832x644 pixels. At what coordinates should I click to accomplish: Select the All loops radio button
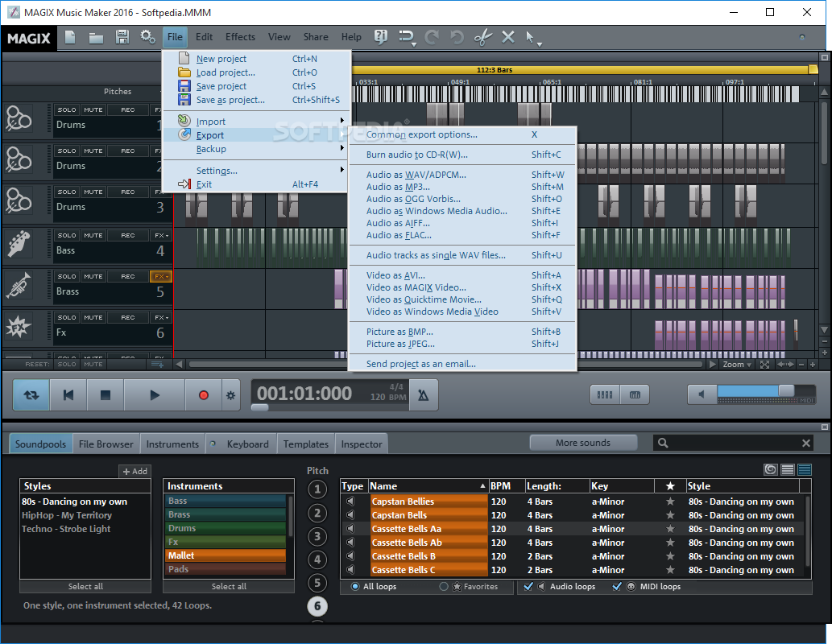[355, 587]
